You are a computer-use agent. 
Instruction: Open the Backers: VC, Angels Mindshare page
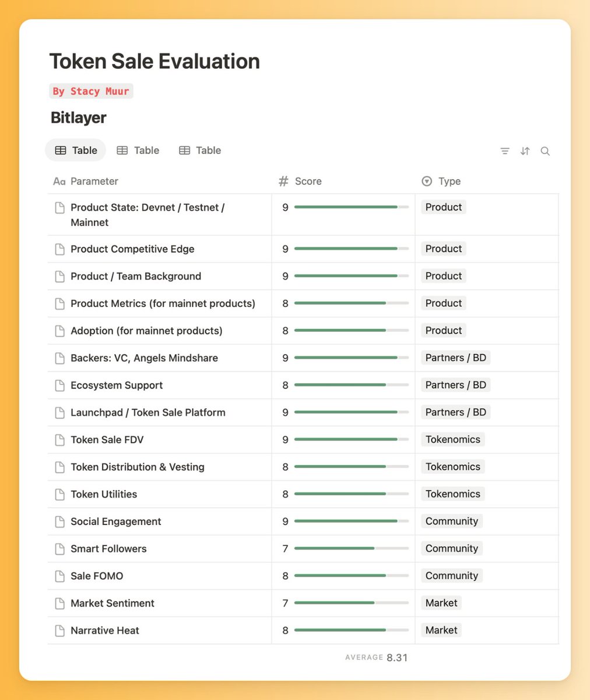[x=144, y=358]
